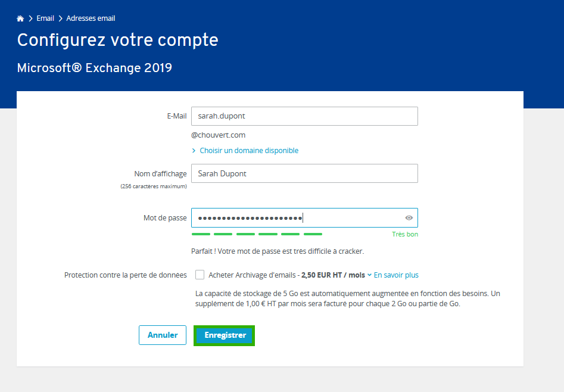This screenshot has height=392, width=564.
Task: Click the @chouvert.com domain text
Action: (x=219, y=135)
